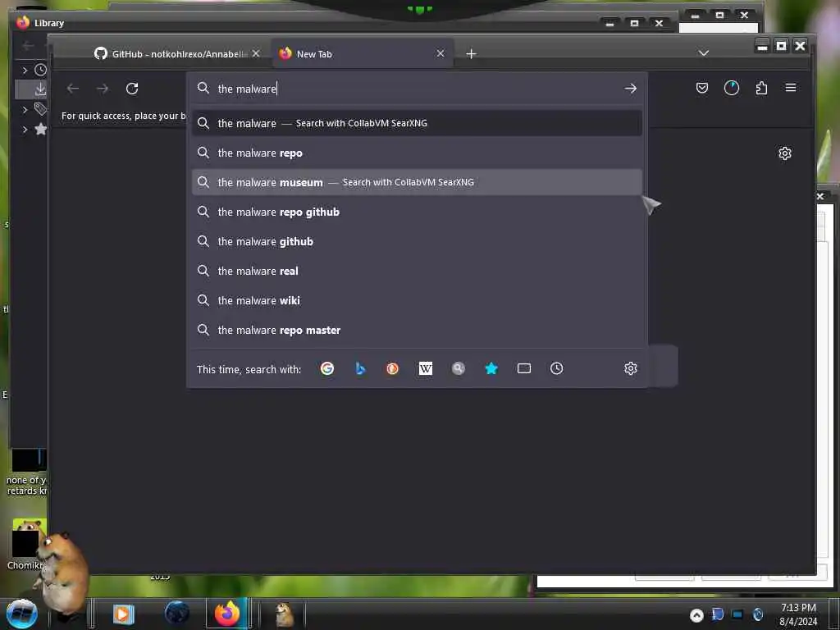Open the Chomiku desktop shortcut

pos(27,544)
